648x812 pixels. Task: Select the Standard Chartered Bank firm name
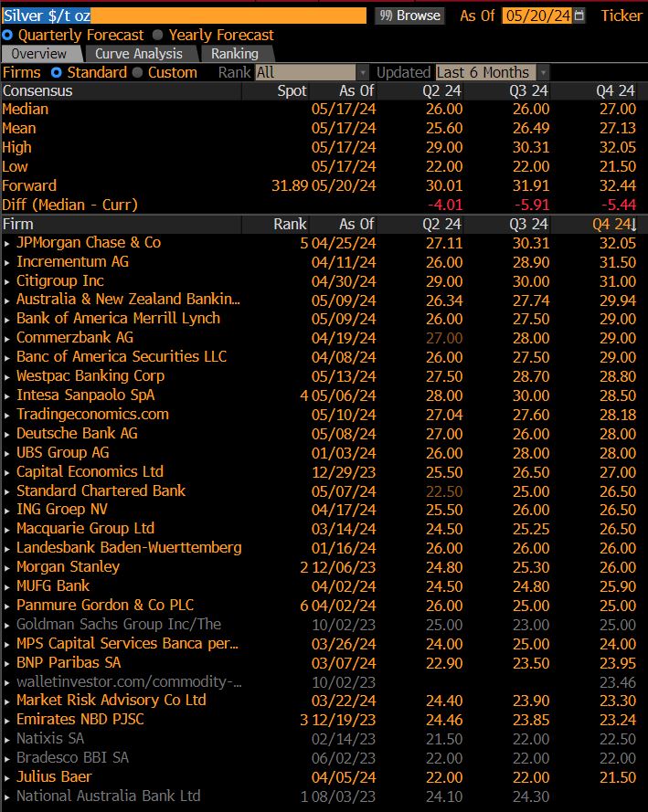click(x=101, y=490)
